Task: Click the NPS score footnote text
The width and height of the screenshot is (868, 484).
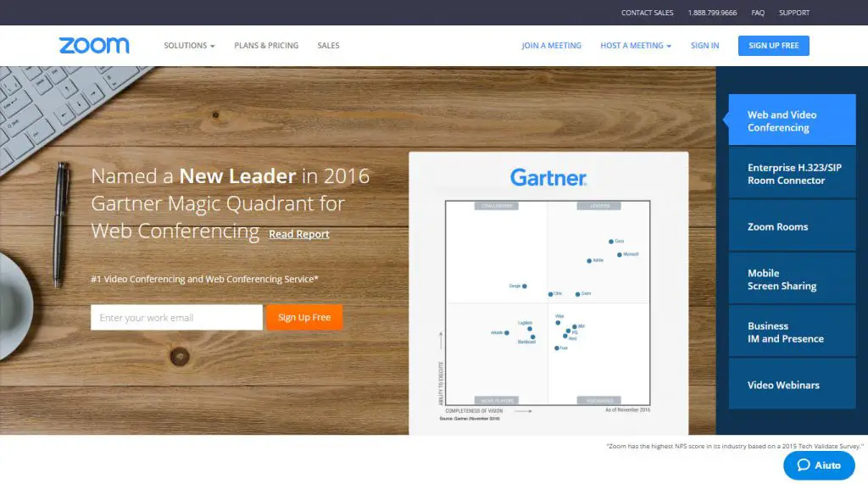Action: point(735,446)
